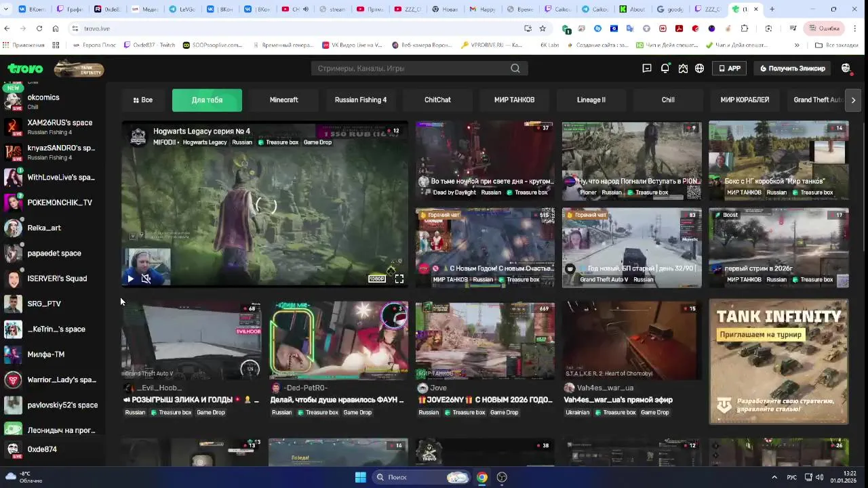Open Dead by Daylight stream thumbnail
Screen dimensions: 868x488
(x=485, y=161)
